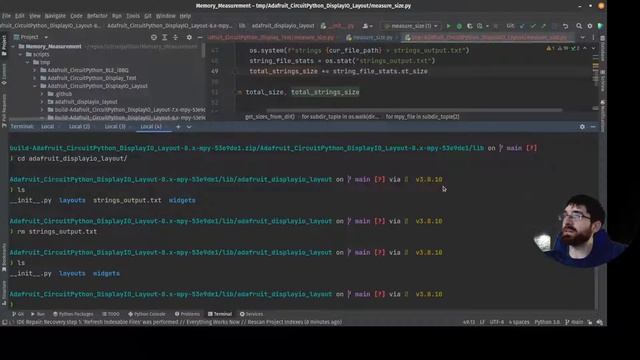Expand Adafruit_CircuitPython_BLE_IBBQ folder

(x=35, y=70)
